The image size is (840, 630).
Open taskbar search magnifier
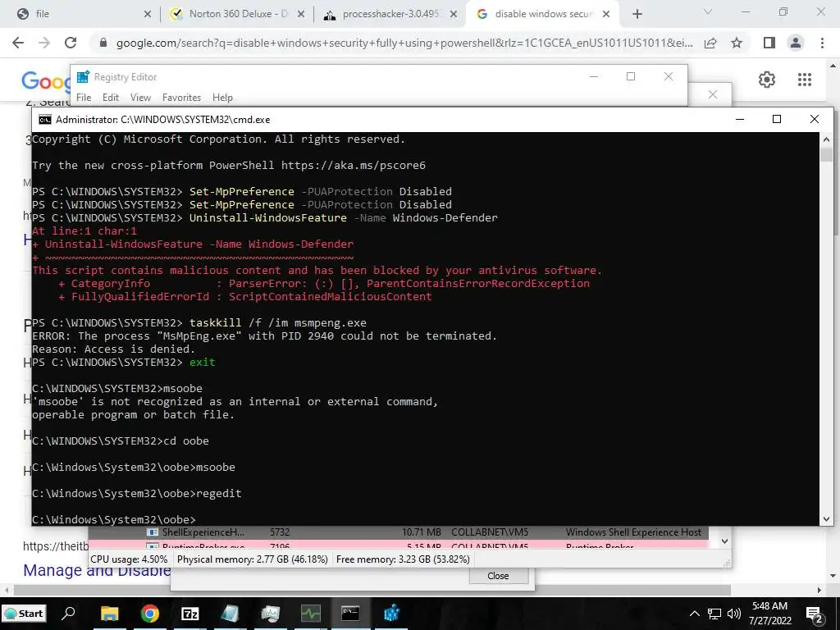pos(68,614)
